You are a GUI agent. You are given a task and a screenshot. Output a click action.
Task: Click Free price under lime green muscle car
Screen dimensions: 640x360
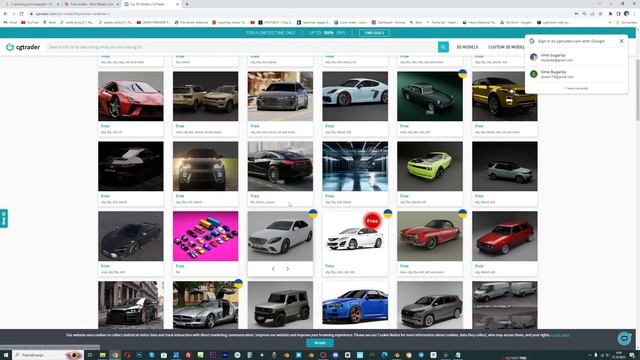[x=404, y=196]
